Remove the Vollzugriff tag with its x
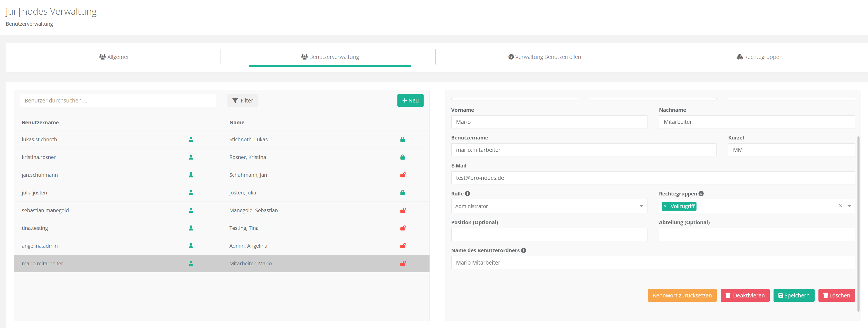 665,206
